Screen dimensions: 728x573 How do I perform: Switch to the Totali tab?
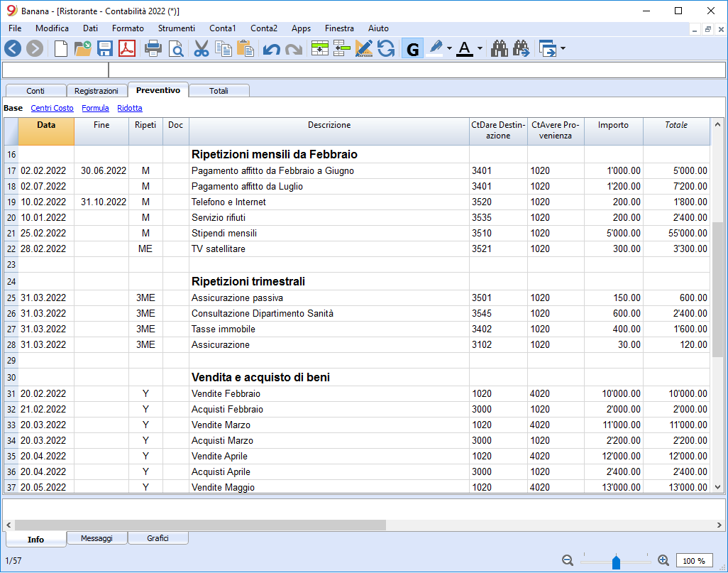(x=219, y=91)
